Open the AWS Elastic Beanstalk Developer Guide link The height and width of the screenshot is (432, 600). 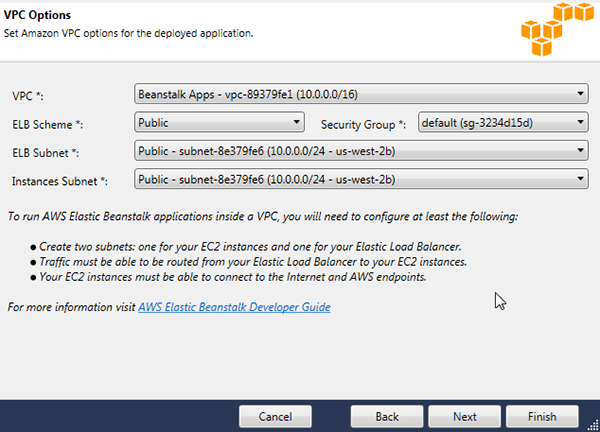[234, 307]
